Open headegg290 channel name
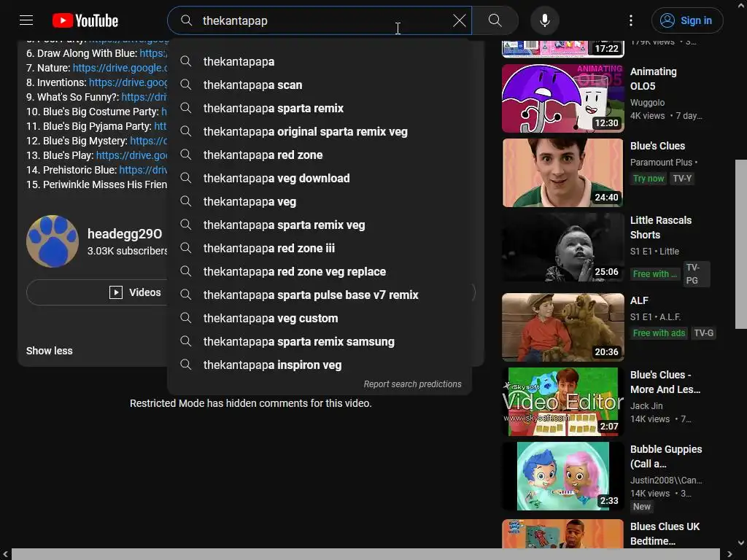 [x=125, y=234]
